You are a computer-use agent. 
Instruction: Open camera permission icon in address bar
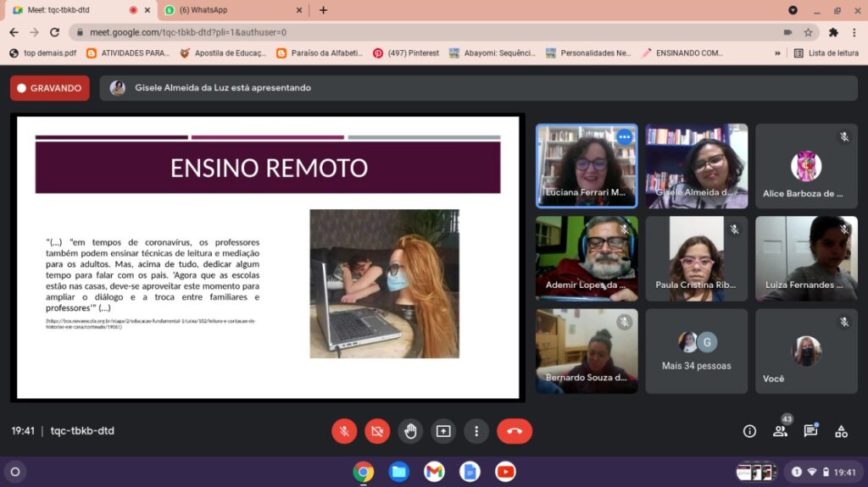787,32
